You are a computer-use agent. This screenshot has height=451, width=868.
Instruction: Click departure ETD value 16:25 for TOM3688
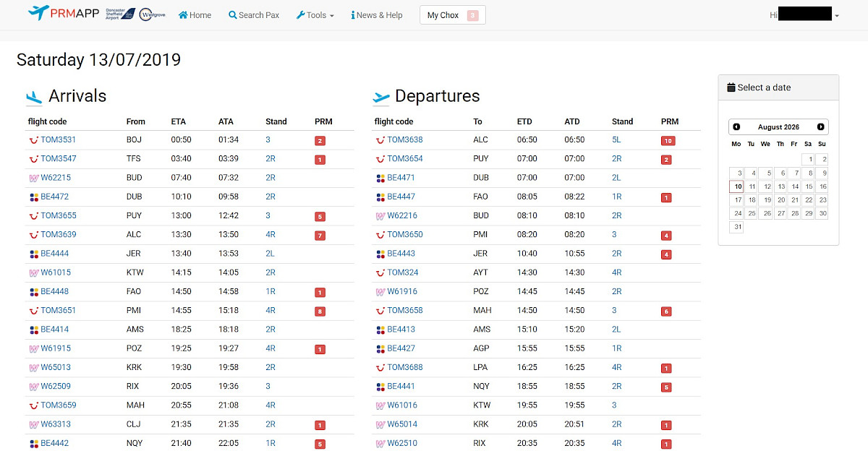[527, 367]
